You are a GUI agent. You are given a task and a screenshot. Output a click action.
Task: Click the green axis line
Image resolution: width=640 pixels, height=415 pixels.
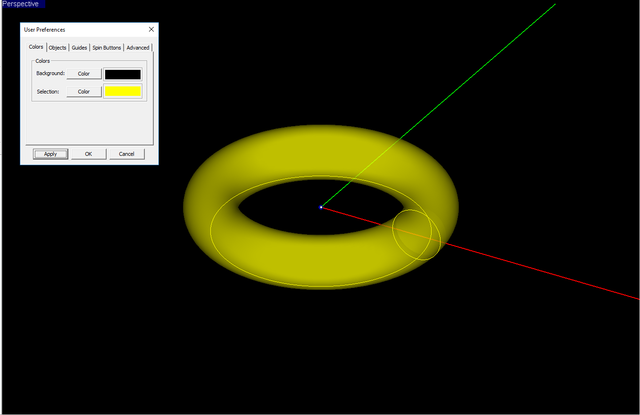tap(480, 69)
